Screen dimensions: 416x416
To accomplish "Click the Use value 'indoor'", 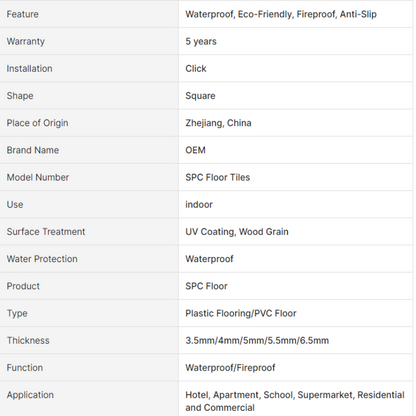I will pyautogui.click(x=199, y=205).
